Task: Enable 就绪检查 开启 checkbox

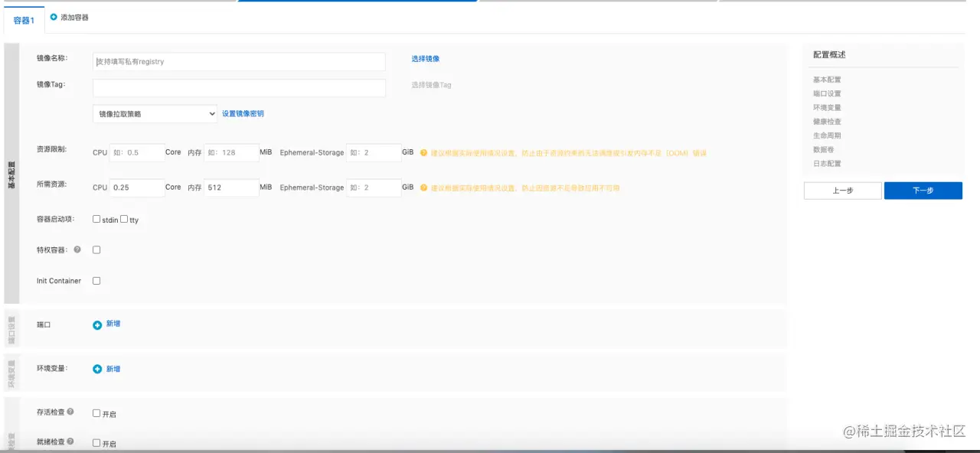Action: coord(96,442)
